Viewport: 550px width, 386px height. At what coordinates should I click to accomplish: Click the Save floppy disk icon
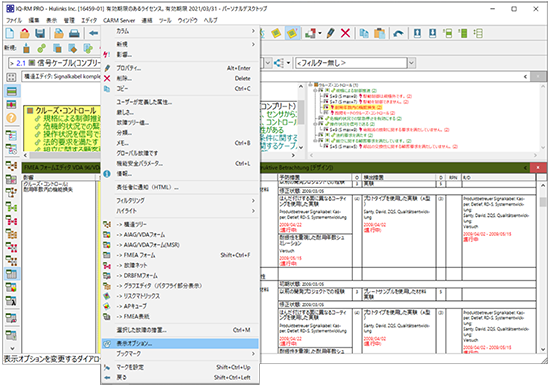40,33
